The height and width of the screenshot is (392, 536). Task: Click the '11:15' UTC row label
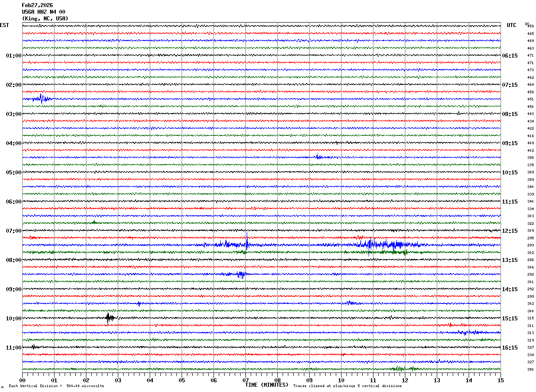[x=509, y=202]
